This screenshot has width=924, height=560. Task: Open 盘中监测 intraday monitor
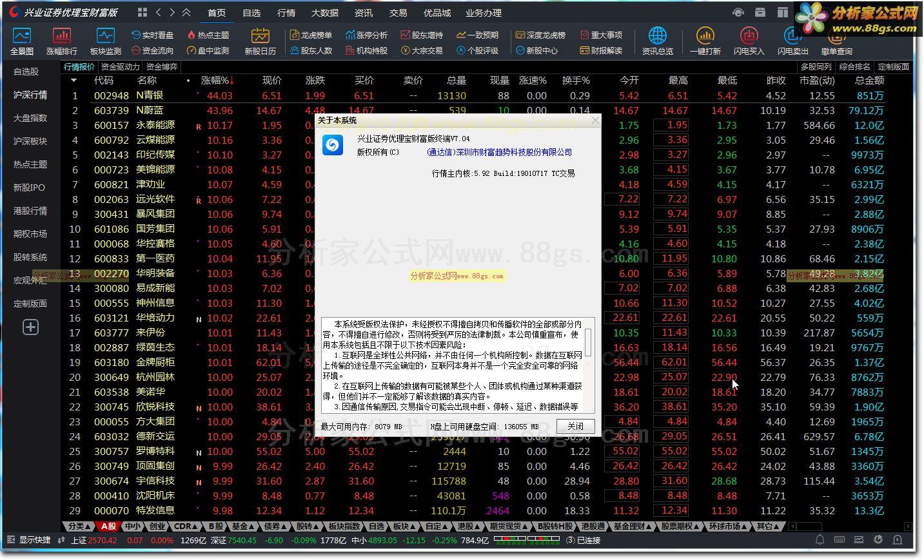click(x=208, y=50)
